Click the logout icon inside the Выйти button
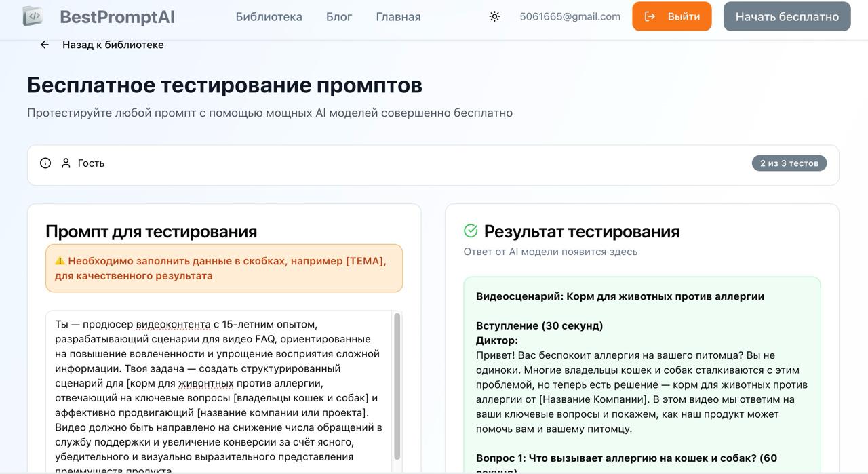 650,16
